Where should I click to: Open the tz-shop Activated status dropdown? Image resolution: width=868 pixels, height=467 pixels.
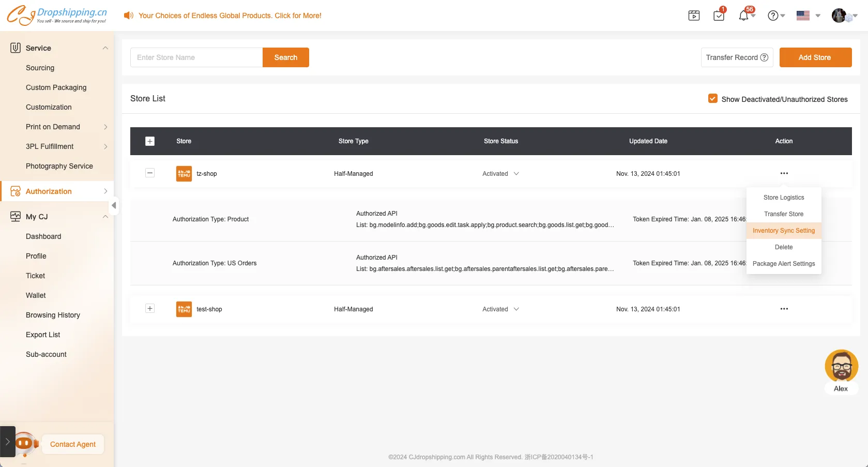[x=500, y=174]
